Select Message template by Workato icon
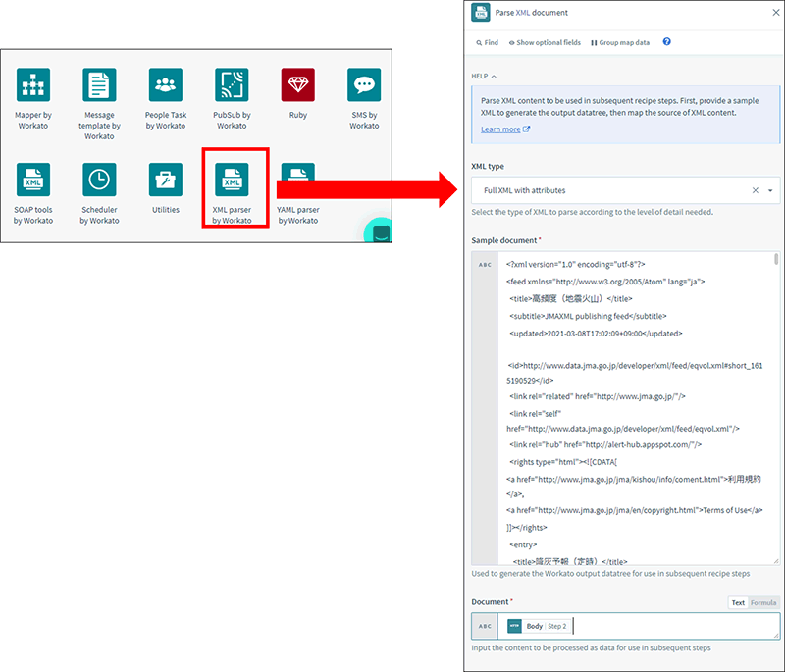The width and height of the screenshot is (785, 672). pyautogui.click(x=99, y=84)
